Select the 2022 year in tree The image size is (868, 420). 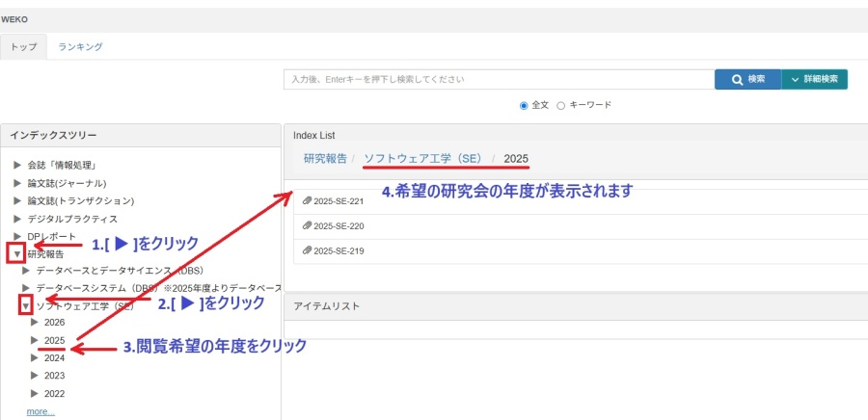pyautogui.click(x=54, y=393)
